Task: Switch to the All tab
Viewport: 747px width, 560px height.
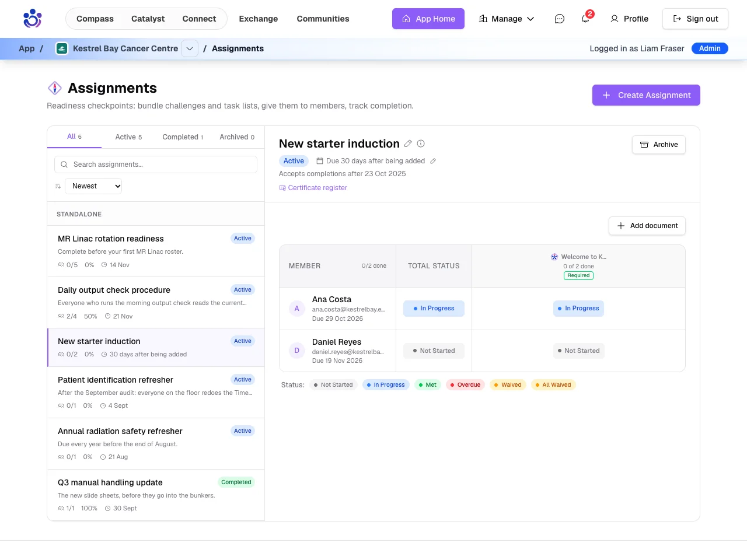Action: 74,136
